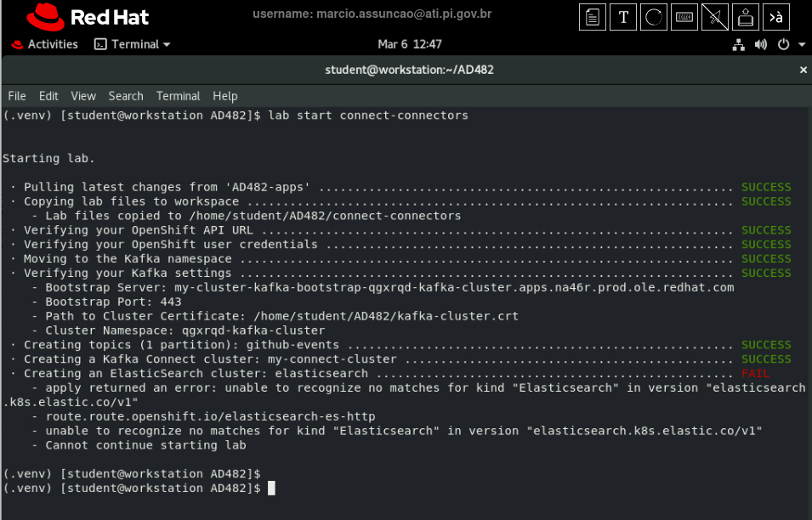Image resolution: width=812 pixels, height=520 pixels.
Task: Open the Edit menu
Action: 48,96
